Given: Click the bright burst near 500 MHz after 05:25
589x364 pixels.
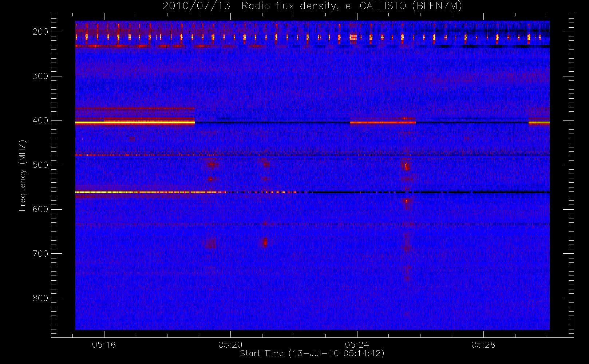Looking at the screenshot, I should tap(407, 167).
